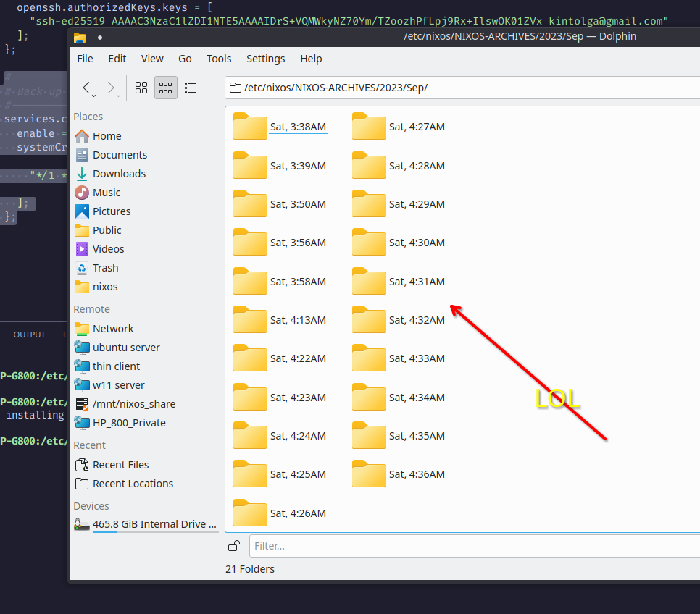Select folder Sat, 4:34AM
Image resolution: width=700 pixels, height=614 pixels.
point(399,397)
